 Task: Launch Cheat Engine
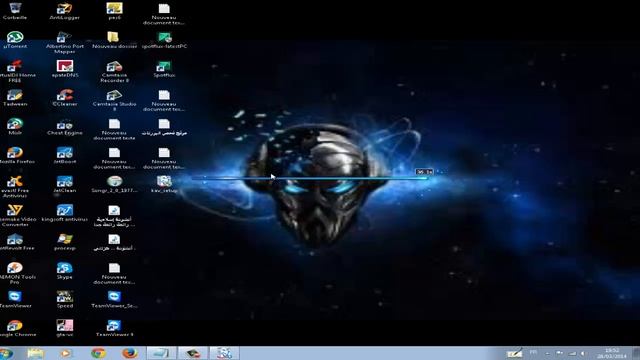pos(64,127)
